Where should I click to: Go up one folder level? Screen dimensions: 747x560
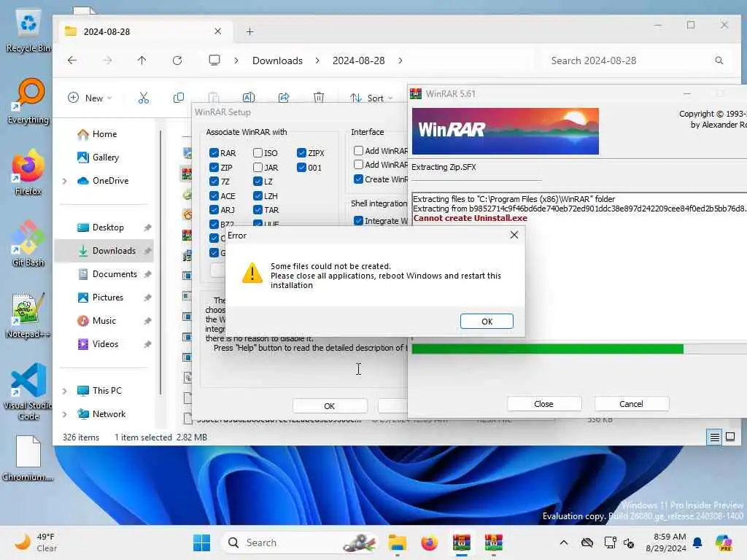[x=142, y=61]
